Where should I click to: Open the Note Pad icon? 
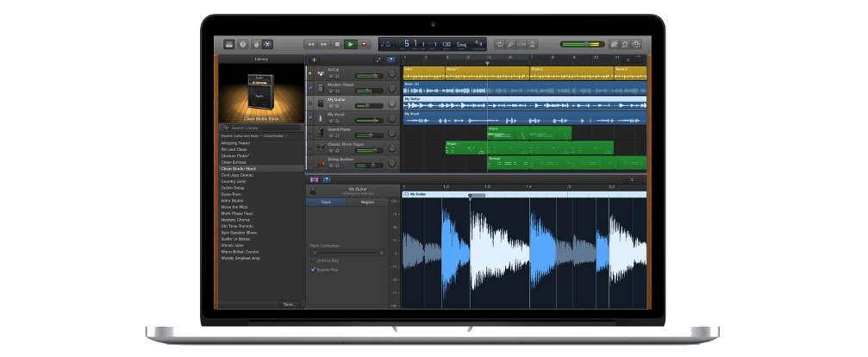pyautogui.click(x=615, y=44)
